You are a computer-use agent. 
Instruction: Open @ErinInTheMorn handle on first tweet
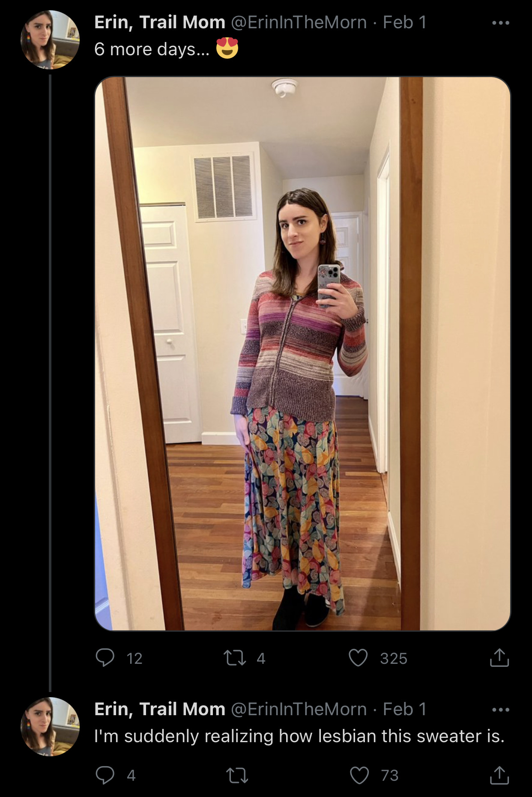click(299, 23)
